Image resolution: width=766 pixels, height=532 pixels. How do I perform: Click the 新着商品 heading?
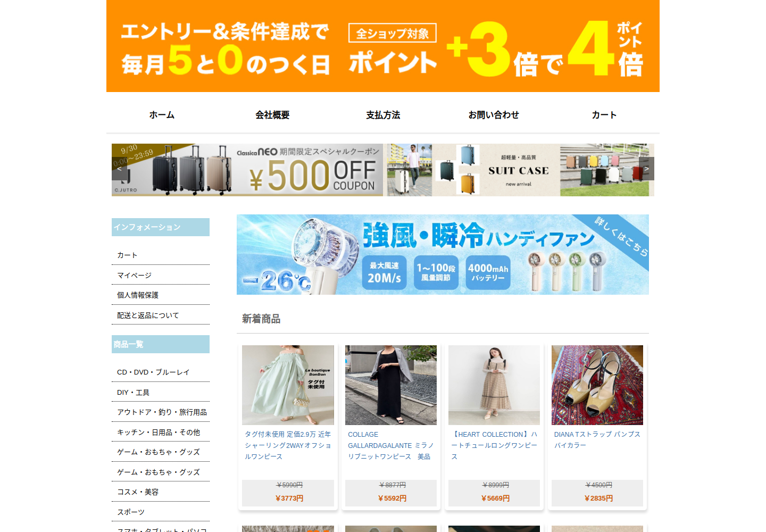tap(261, 319)
